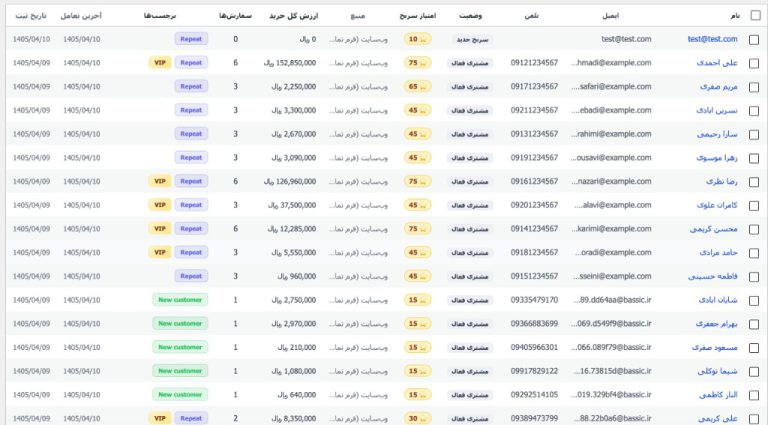Tick the checkbox for محسن کریمی

point(754,230)
